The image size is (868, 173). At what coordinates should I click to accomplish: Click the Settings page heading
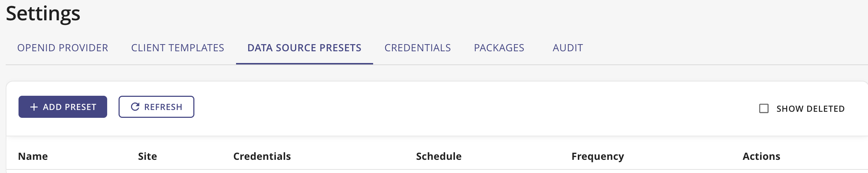coord(43,14)
